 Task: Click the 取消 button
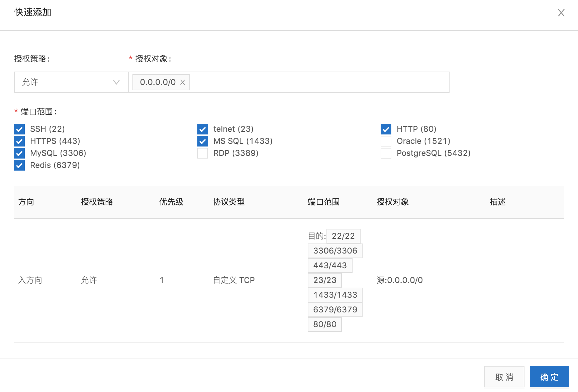[504, 377]
